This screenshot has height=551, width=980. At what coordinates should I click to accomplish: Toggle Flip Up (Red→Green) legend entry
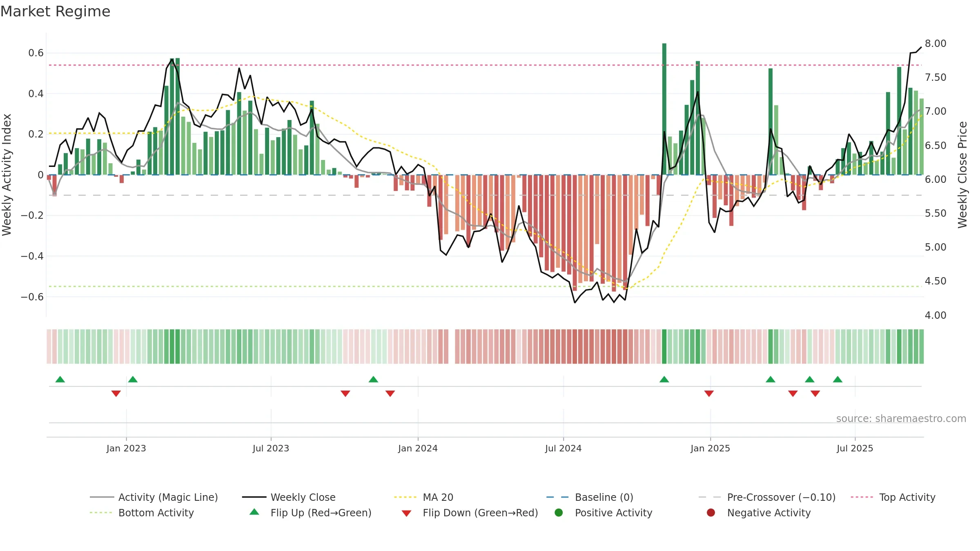tap(310, 513)
